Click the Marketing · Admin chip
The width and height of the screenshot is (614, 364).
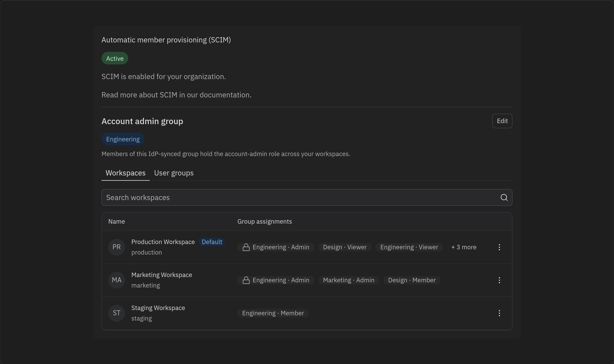349,280
